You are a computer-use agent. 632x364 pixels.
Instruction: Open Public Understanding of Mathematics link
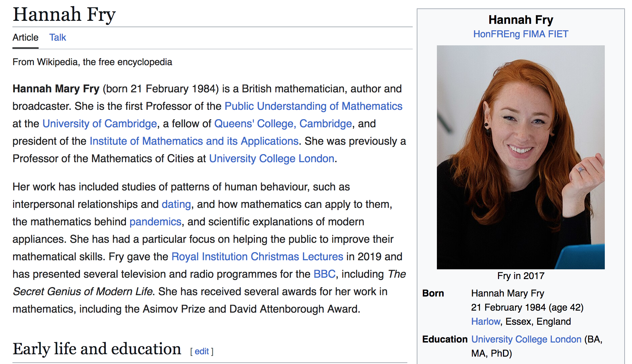coord(313,106)
